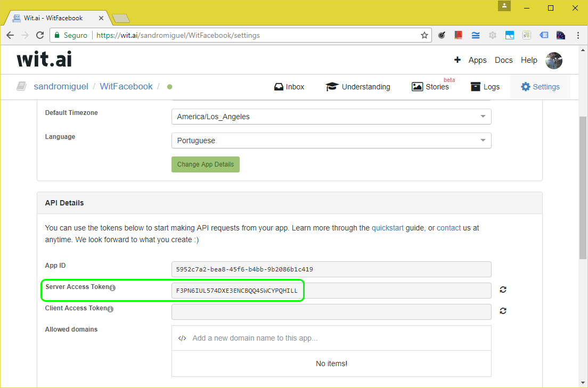Click the "Allowed domains" label

[71, 329]
